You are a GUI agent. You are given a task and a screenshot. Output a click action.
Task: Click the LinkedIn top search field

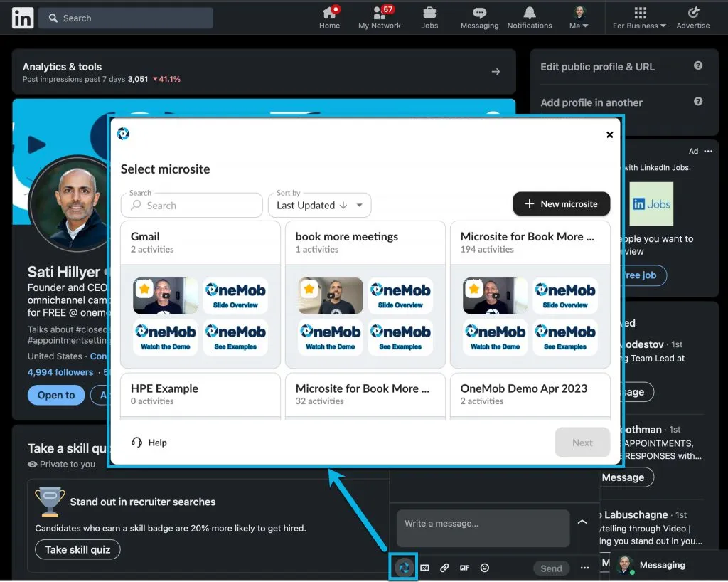[x=126, y=18]
